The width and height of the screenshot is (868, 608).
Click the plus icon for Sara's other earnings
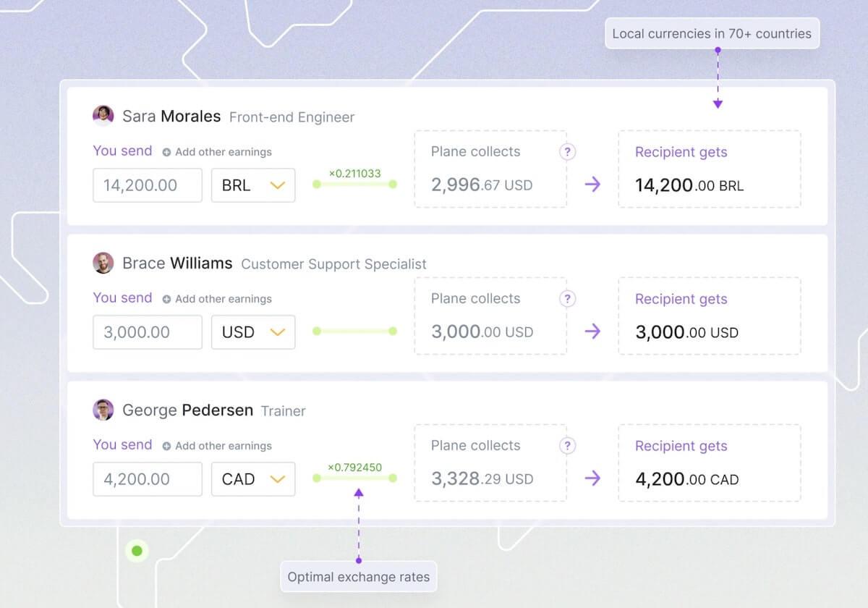tap(166, 153)
